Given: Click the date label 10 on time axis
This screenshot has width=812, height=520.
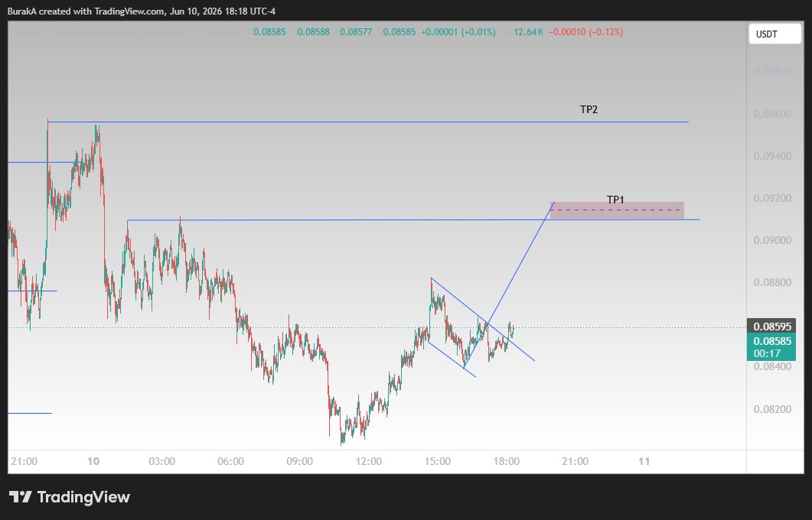Looking at the screenshot, I should [93, 461].
